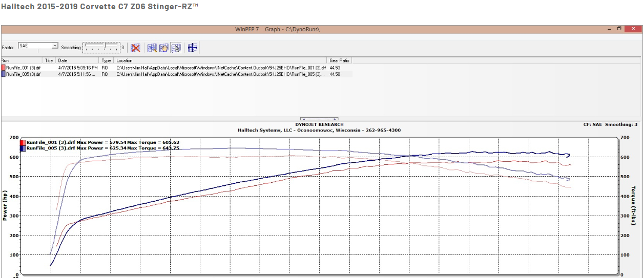Select the graph zoom magnifier tool
The width and height of the screenshot is (644, 278).
(x=152, y=48)
